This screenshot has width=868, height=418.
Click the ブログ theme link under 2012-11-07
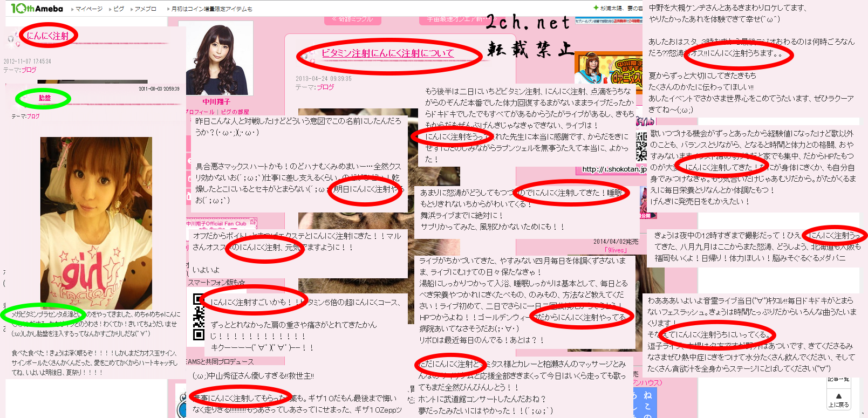point(29,70)
